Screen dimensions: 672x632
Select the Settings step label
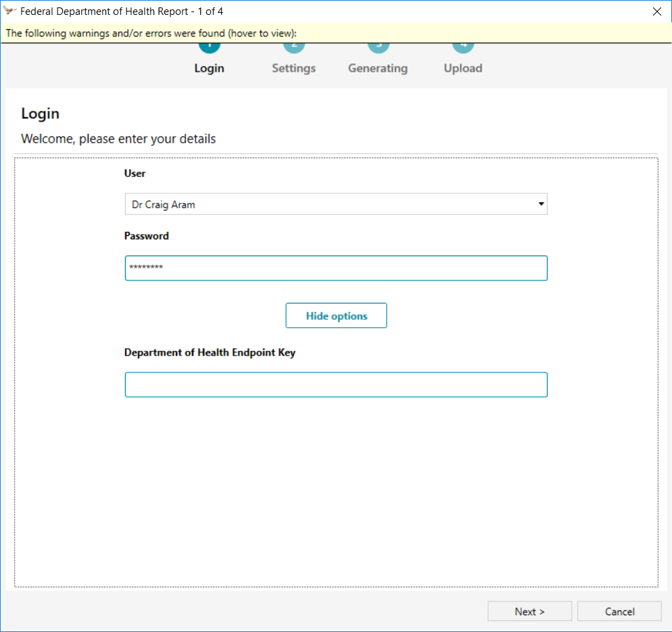tap(294, 68)
